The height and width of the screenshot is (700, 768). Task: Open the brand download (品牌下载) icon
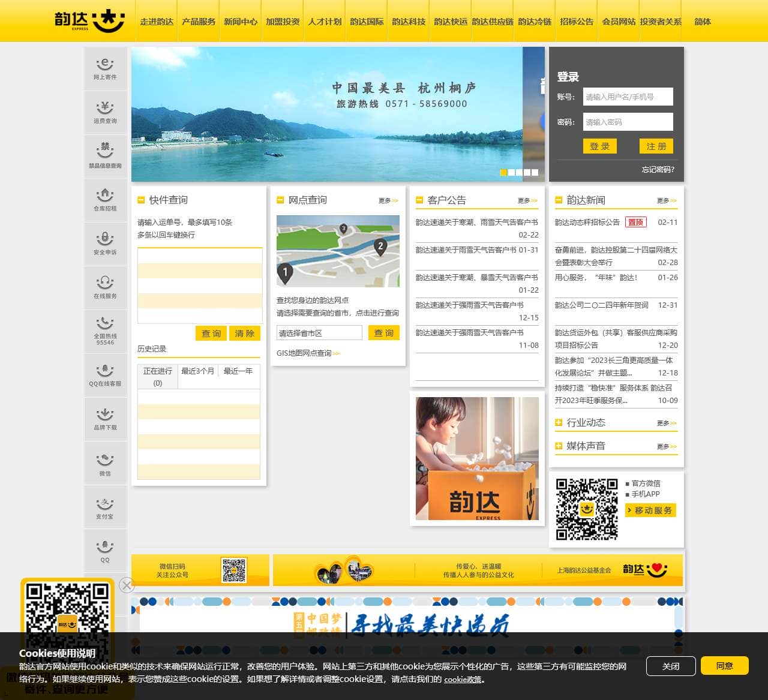[105, 419]
